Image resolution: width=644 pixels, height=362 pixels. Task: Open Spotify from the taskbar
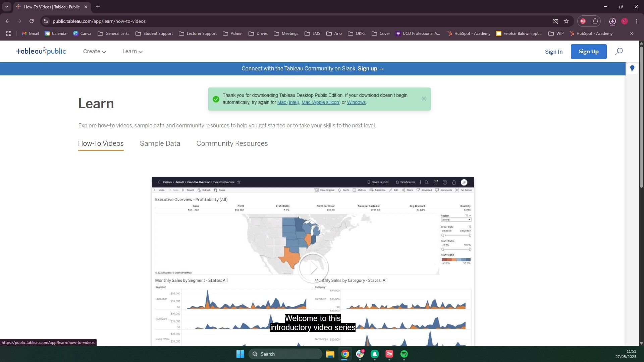[x=404, y=354]
